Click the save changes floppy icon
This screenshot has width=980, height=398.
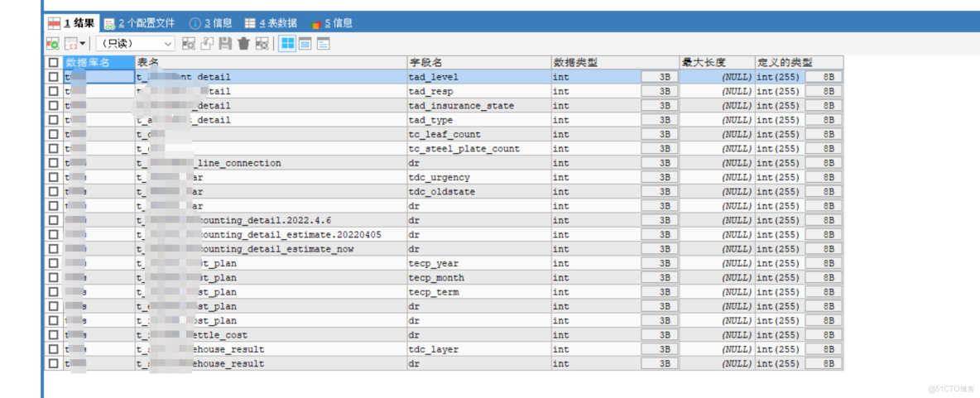pos(225,44)
